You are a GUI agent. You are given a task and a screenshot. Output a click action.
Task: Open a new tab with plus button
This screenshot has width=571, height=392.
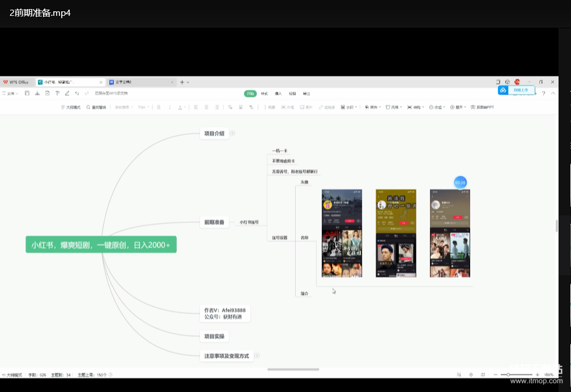[182, 82]
